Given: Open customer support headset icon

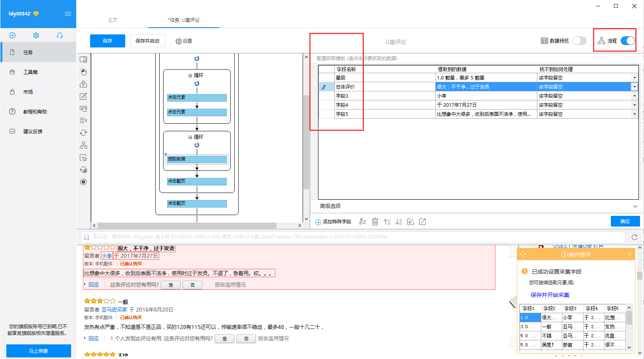Looking at the screenshot, I should [x=60, y=35].
